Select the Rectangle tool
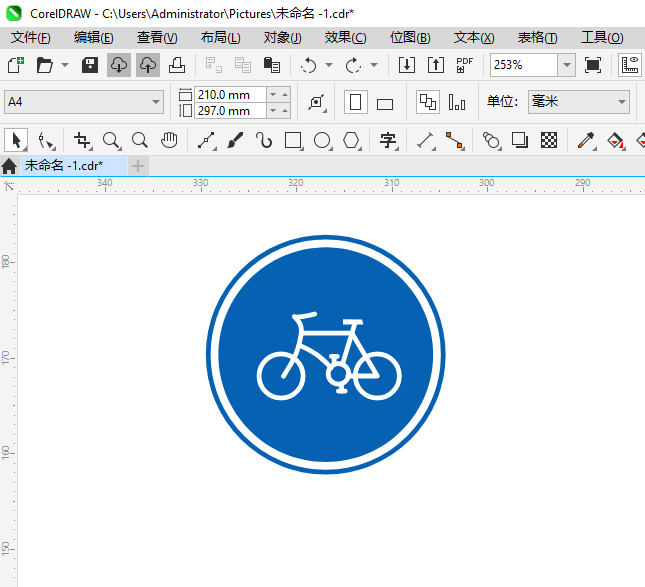Viewport: 645px width, 587px height. pos(294,141)
